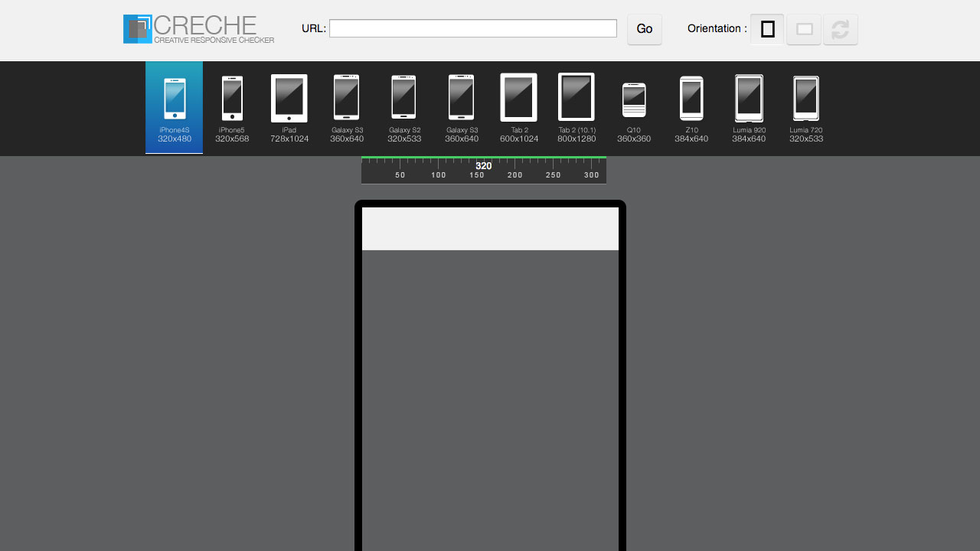Viewport: 980px width, 551px height.
Task: Choose the Tab 2 (10.1) 800x1280 device
Action: coord(577,108)
